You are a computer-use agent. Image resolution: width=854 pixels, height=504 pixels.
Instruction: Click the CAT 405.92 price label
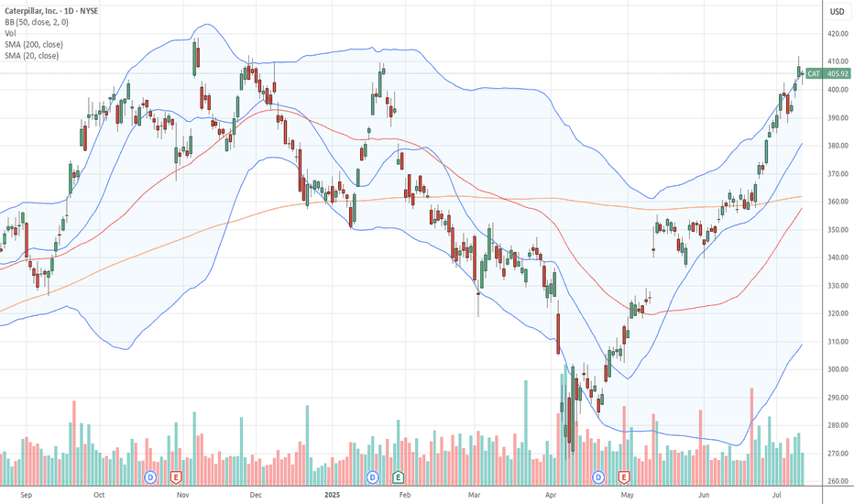click(827, 73)
